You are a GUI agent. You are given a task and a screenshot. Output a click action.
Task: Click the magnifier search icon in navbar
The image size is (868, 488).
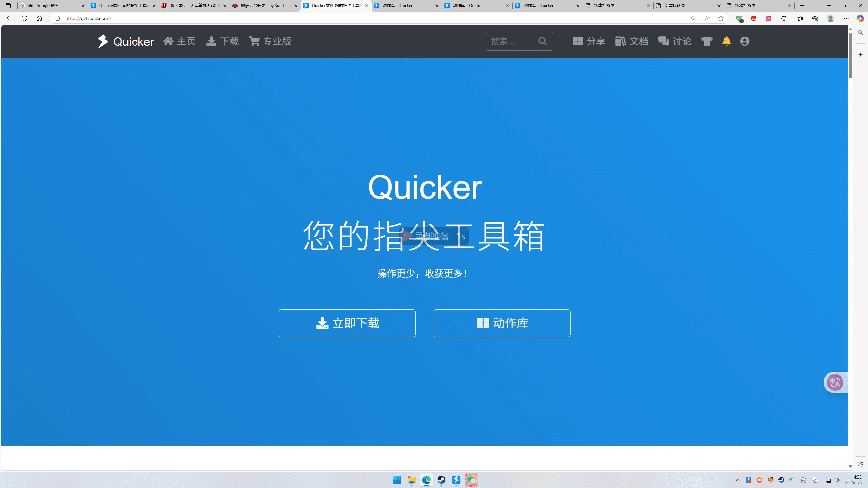click(543, 41)
